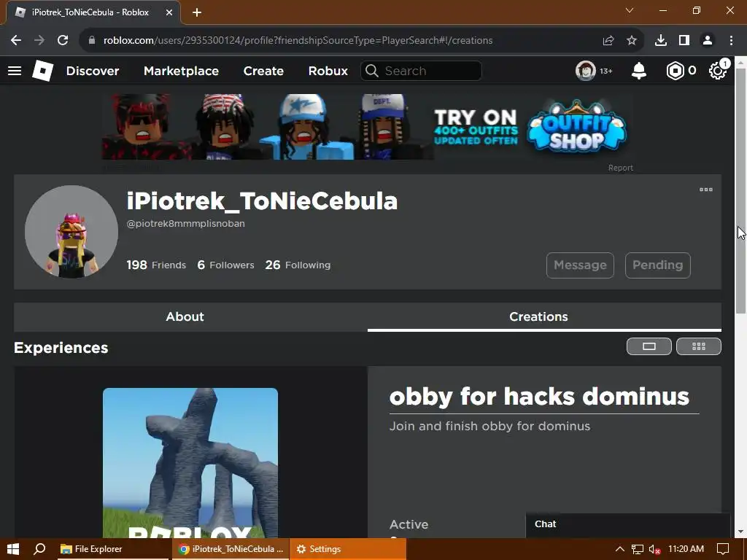Go back in browser history
The image size is (747, 560).
tap(16, 41)
